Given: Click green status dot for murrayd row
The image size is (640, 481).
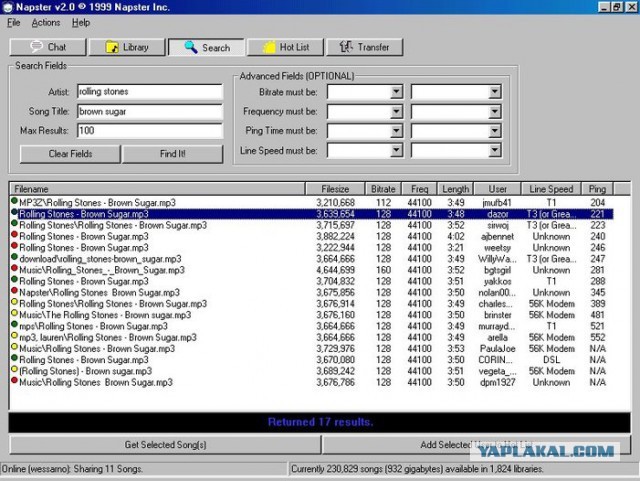Looking at the screenshot, I should pyautogui.click(x=14, y=324).
